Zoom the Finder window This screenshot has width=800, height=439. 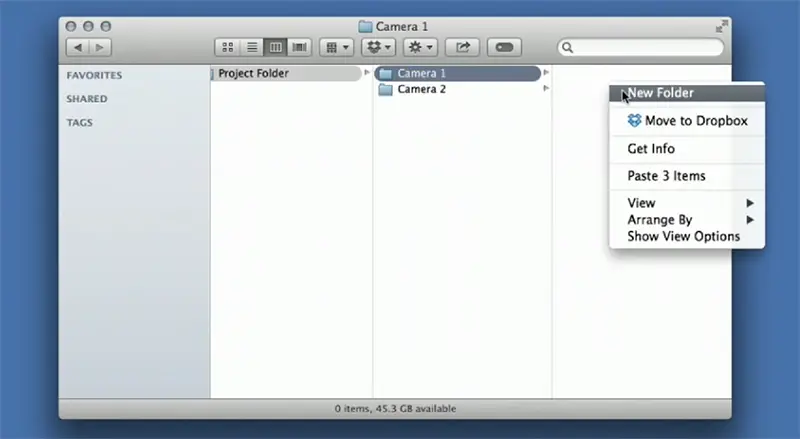tap(106, 27)
